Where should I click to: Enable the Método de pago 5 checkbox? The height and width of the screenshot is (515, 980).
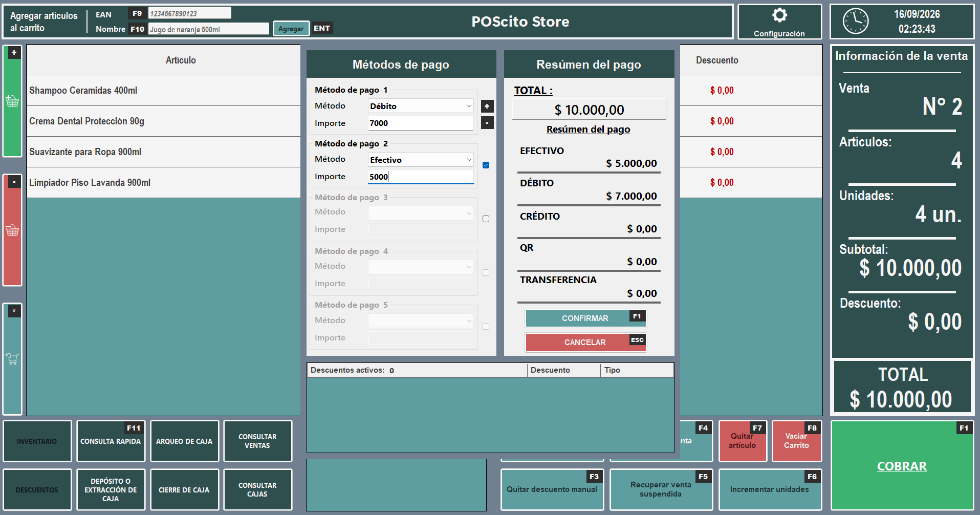(x=486, y=326)
